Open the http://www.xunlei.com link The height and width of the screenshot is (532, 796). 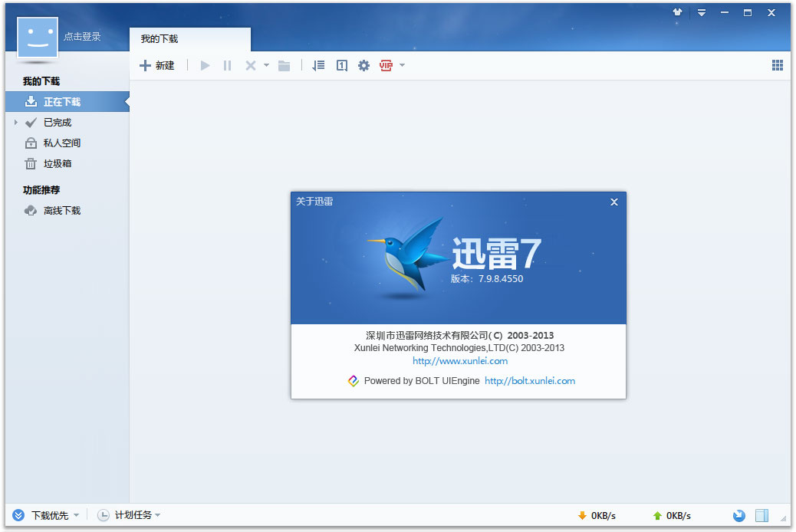459,360
